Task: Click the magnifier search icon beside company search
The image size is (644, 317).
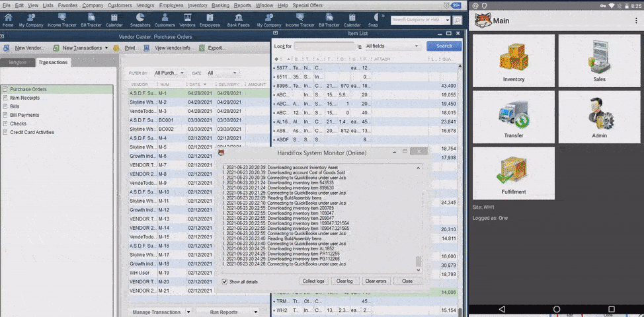Action: 457,20
